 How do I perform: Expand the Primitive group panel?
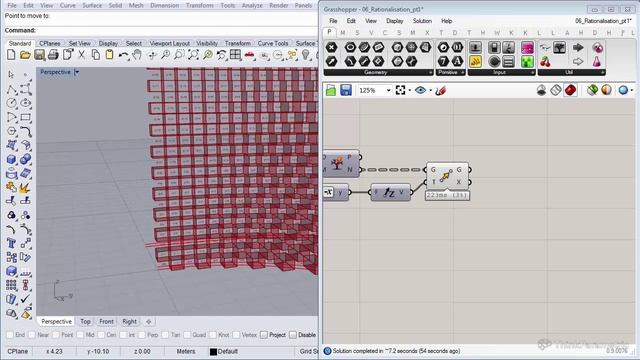(x=462, y=73)
